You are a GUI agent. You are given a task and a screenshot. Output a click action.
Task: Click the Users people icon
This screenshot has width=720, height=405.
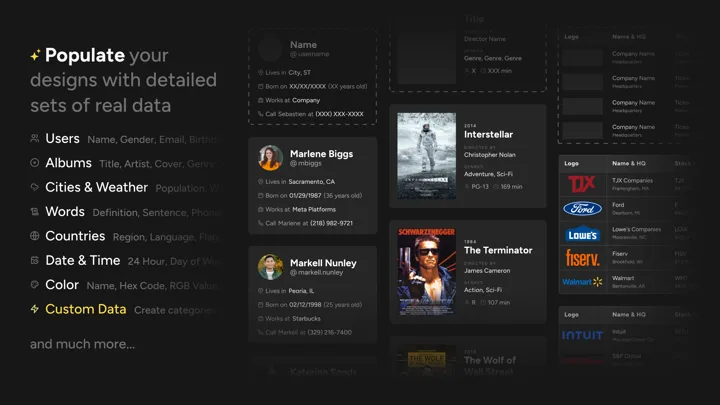34,138
